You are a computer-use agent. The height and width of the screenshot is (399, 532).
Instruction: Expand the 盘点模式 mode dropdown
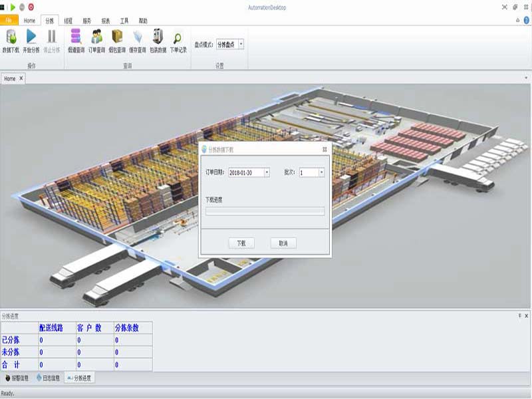pyautogui.click(x=241, y=45)
